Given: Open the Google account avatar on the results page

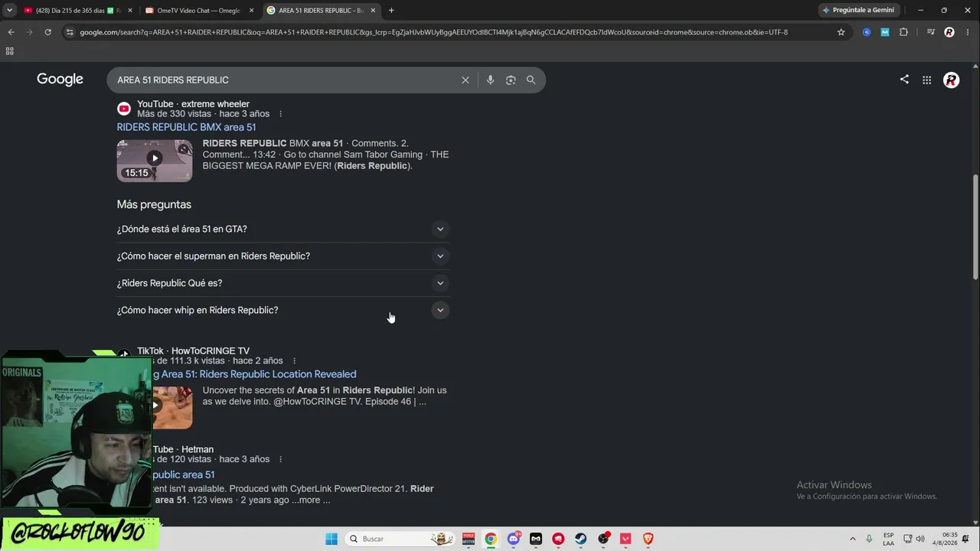Looking at the screenshot, I should [x=951, y=80].
